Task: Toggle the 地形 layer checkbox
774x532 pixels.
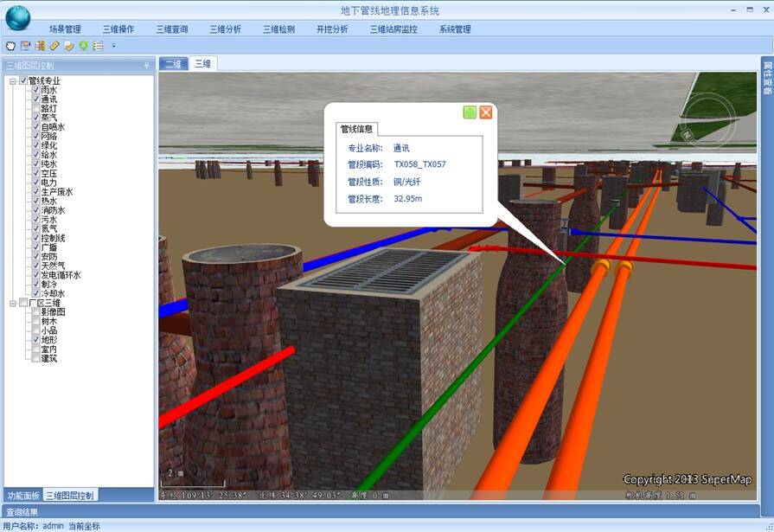Action: (36, 340)
